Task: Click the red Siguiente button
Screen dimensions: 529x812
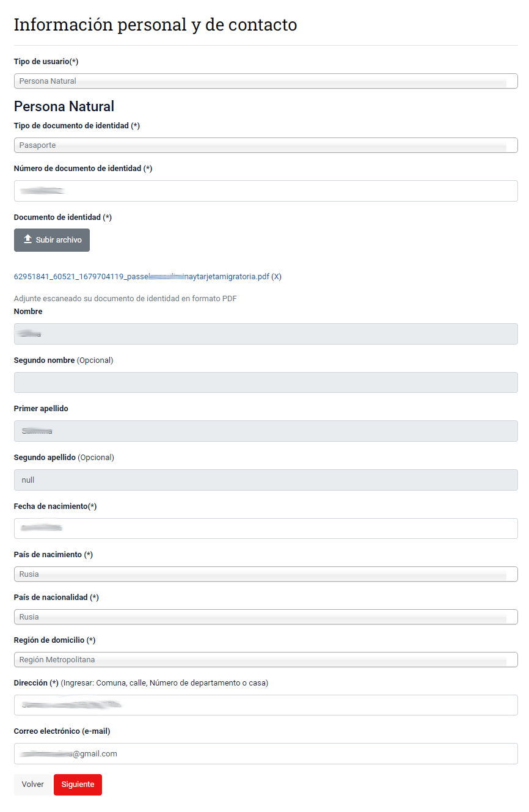Action: [78, 785]
